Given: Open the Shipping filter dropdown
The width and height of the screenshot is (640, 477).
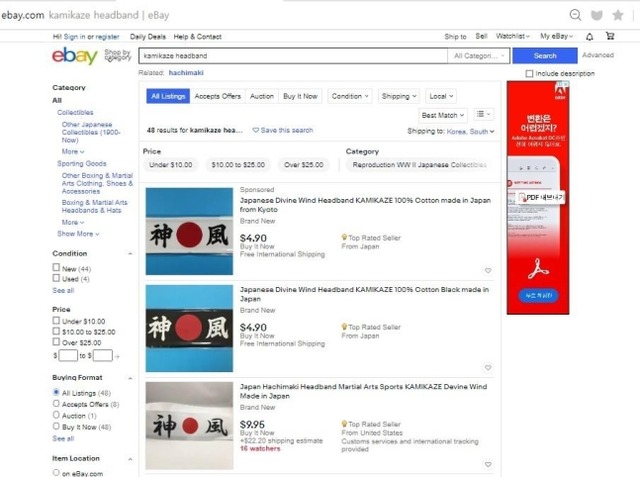Looking at the screenshot, I should 399,96.
